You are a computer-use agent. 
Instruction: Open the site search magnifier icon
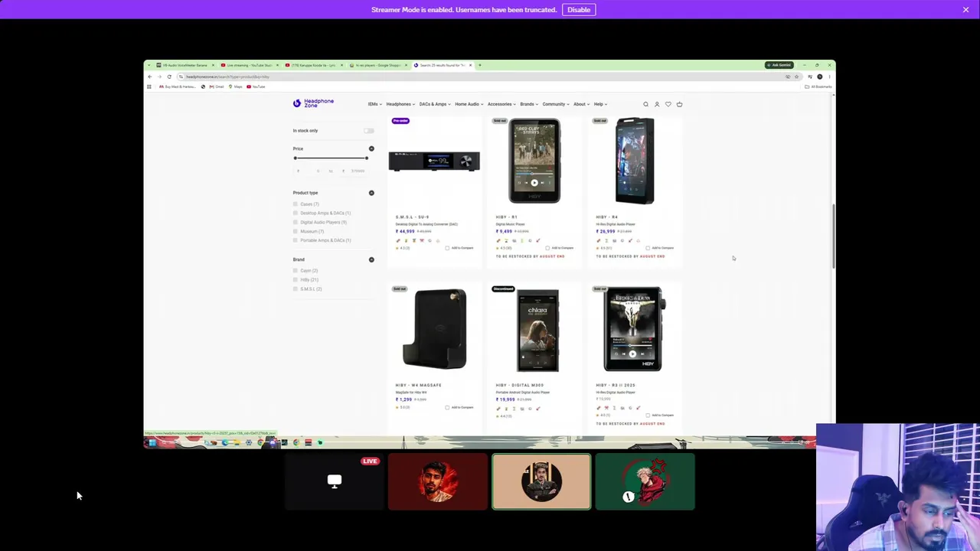point(645,104)
